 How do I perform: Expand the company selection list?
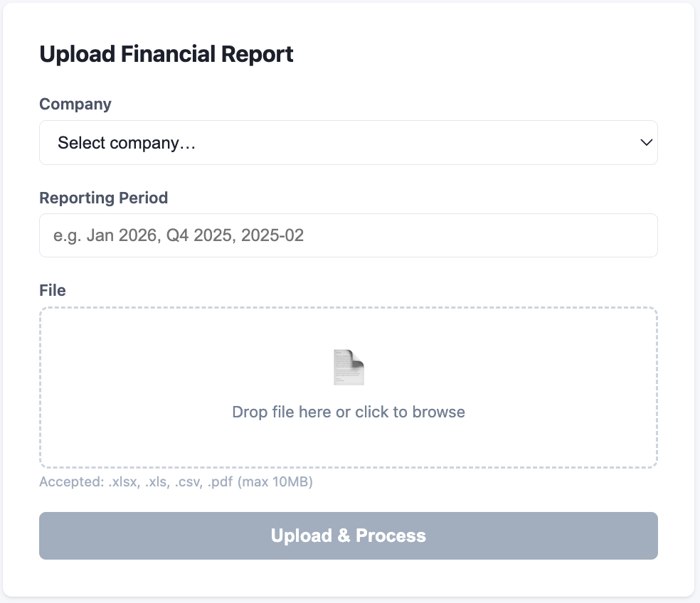349,142
